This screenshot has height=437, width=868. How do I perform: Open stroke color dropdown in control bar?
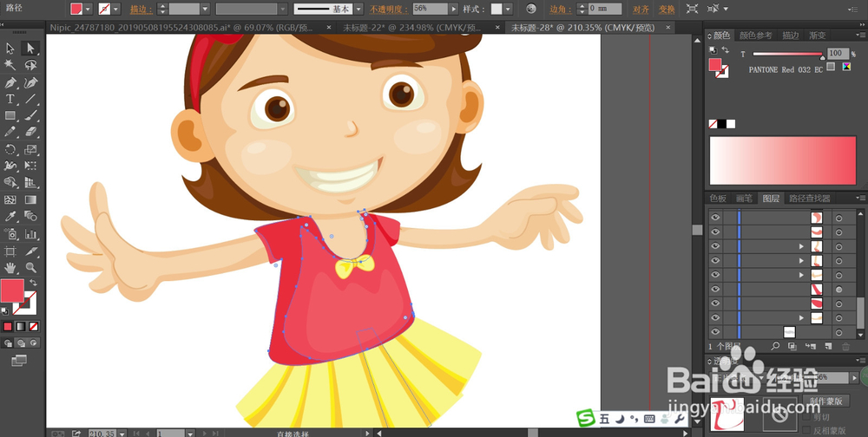[x=116, y=9]
